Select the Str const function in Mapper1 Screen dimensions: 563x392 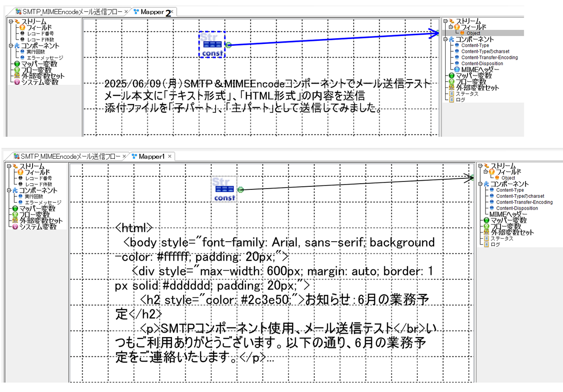[224, 189]
